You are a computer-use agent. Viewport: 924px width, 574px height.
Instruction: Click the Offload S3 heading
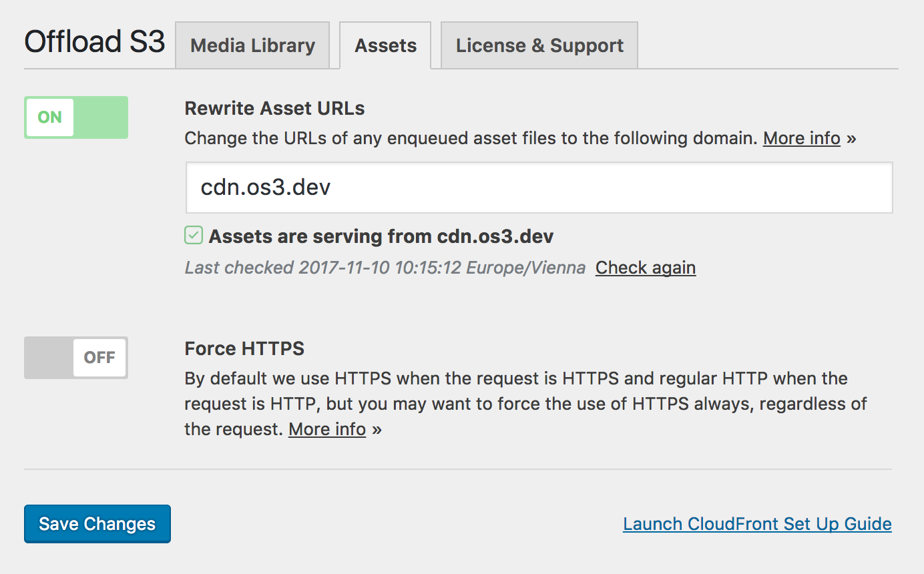95,41
